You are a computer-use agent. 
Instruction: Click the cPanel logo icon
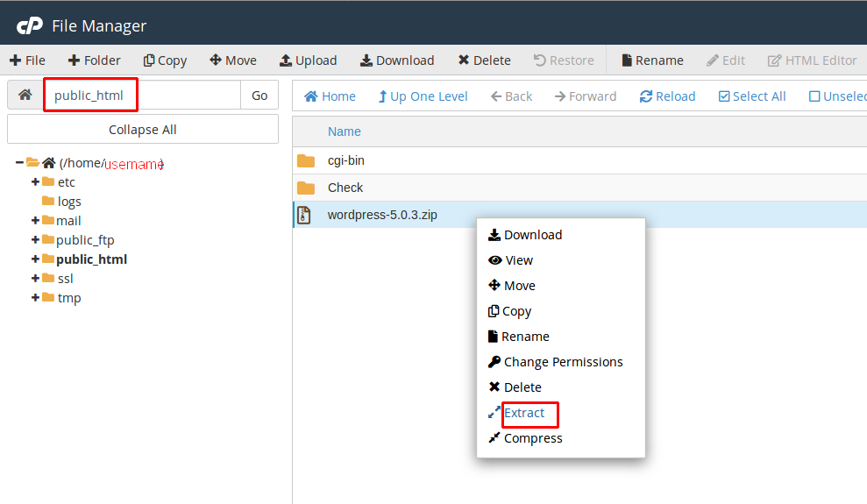(x=29, y=26)
